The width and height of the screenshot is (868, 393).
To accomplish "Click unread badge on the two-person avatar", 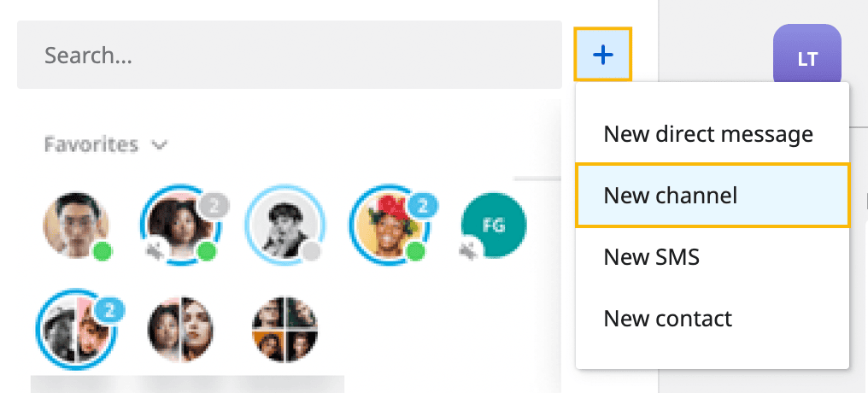I will click(108, 309).
